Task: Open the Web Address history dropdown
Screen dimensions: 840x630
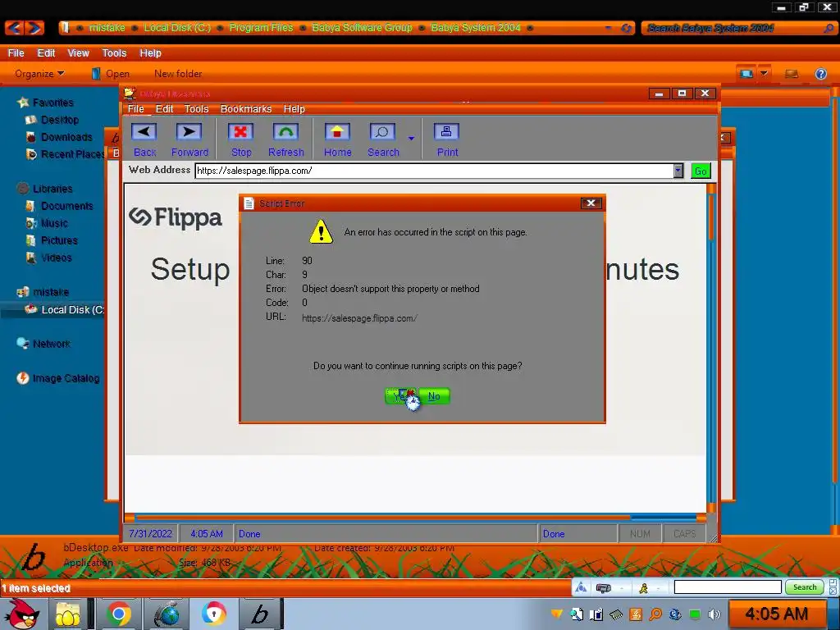Action: coord(678,171)
